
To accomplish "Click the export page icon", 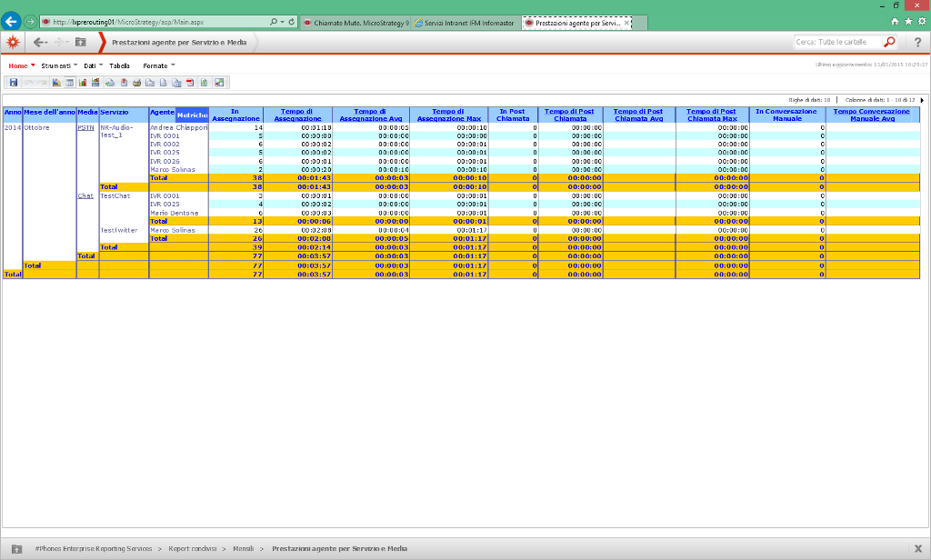I will (x=164, y=83).
